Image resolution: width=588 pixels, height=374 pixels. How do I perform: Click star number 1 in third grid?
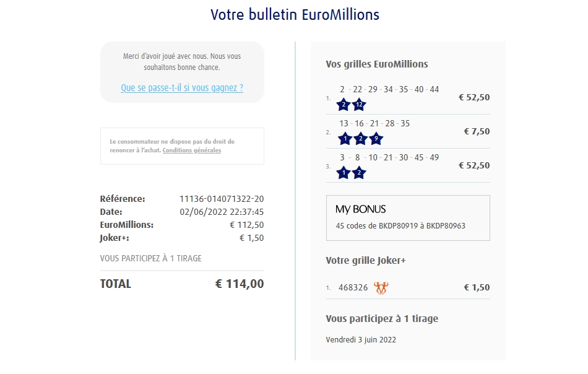coord(344,173)
